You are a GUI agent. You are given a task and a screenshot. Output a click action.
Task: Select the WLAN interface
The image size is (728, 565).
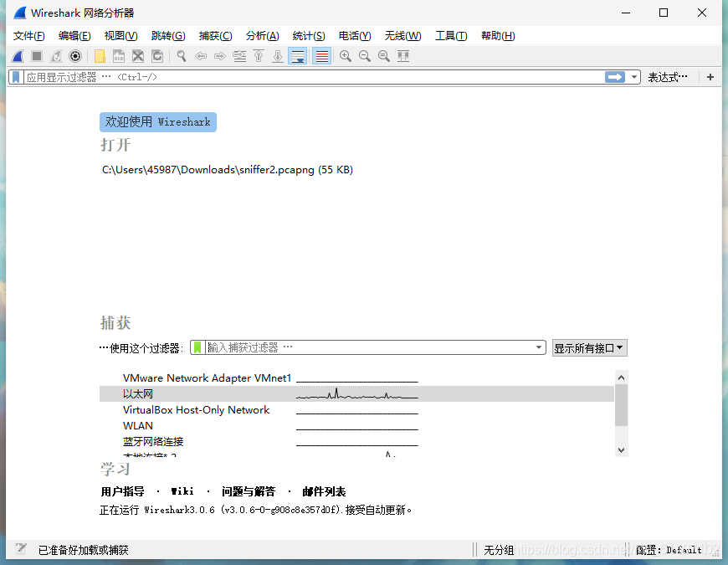356,426
